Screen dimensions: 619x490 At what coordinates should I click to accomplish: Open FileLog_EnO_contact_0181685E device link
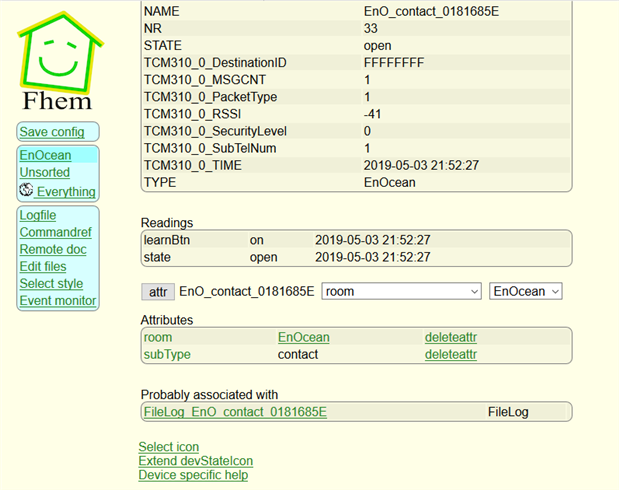235,412
